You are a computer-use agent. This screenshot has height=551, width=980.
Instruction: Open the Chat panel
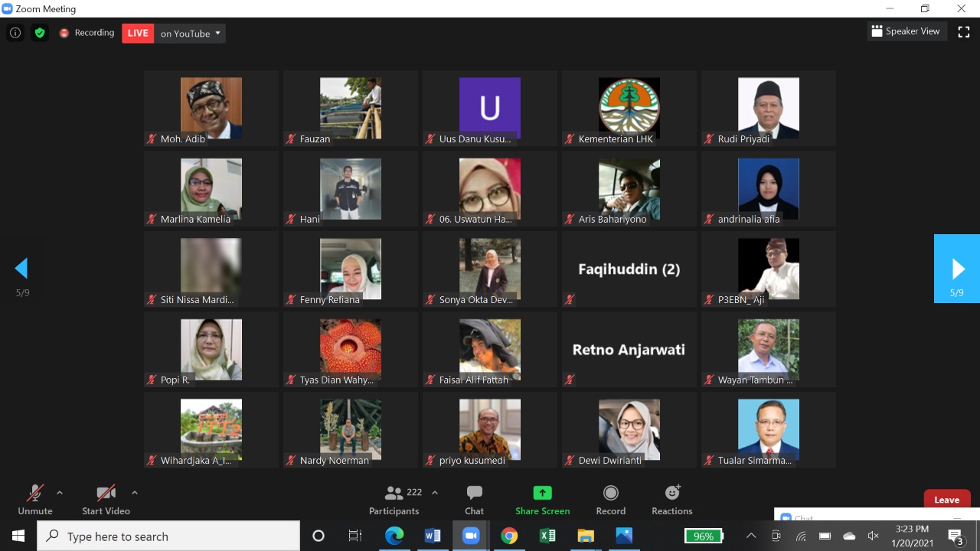pyautogui.click(x=474, y=500)
